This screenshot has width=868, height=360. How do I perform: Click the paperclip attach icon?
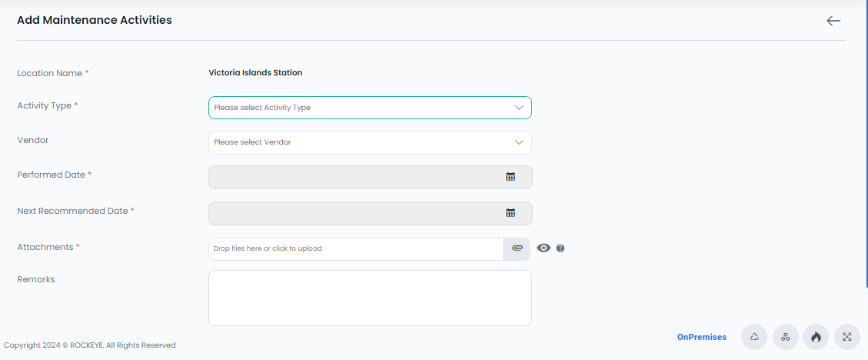517,248
